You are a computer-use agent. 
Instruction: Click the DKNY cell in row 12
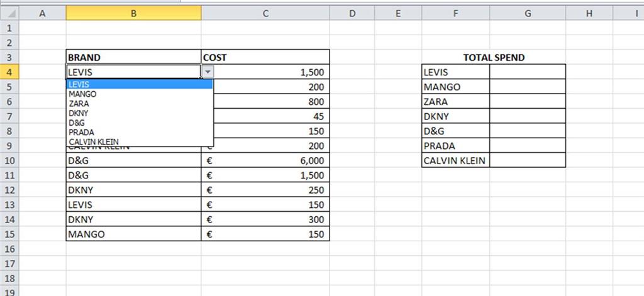(x=133, y=190)
